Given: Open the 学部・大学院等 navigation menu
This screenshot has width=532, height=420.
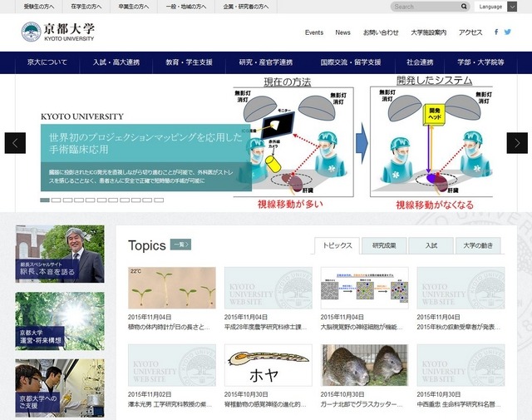Looking at the screenshot, I should 480,62.
